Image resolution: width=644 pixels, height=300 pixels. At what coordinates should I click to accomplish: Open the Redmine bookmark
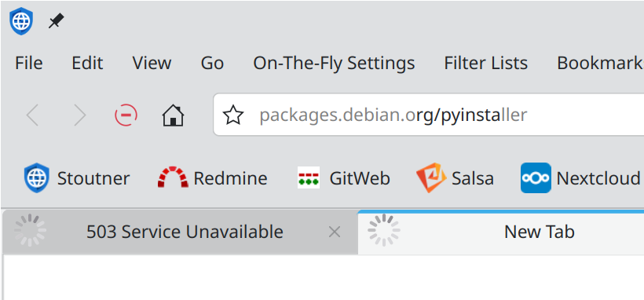point(212,178)
